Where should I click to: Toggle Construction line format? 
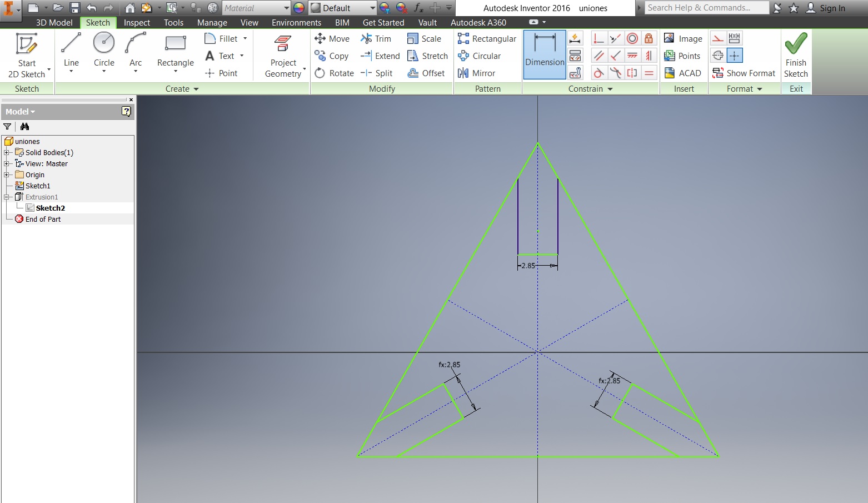point(718,38)
